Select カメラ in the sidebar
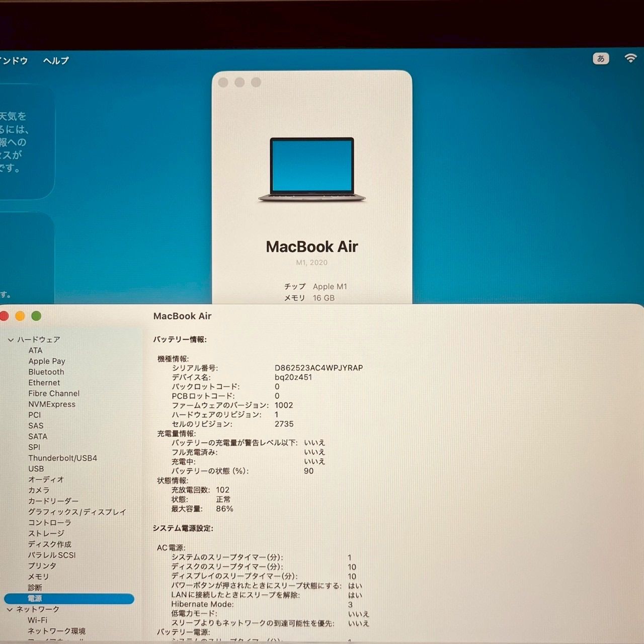Image resolution: width=644 pixels, height=644 pixels. [39, 490]
